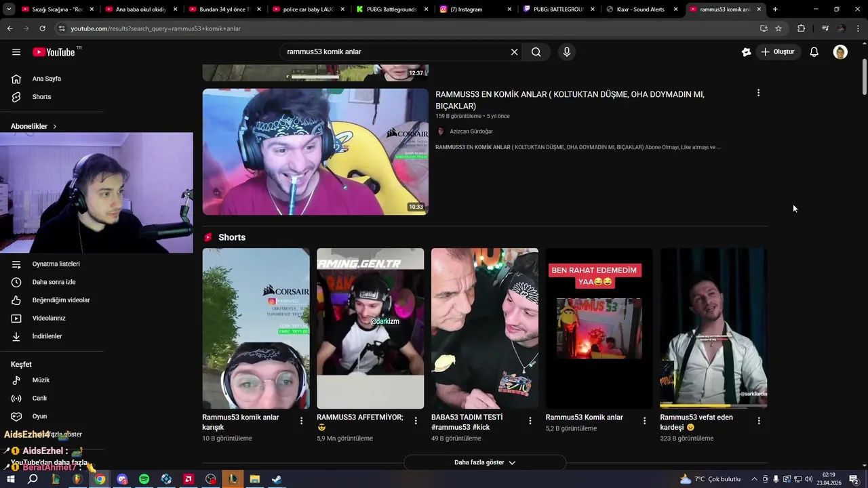Screen dimensions: 868x488
Task: Open Rammus53 vefat eden kardeşi short thumbnail
Action: [x=713, y=328]
